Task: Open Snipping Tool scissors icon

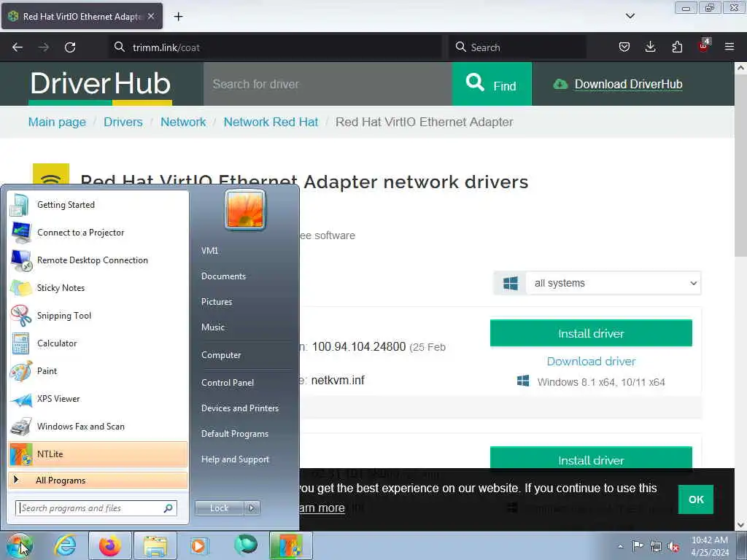Action: coord(21,316)
